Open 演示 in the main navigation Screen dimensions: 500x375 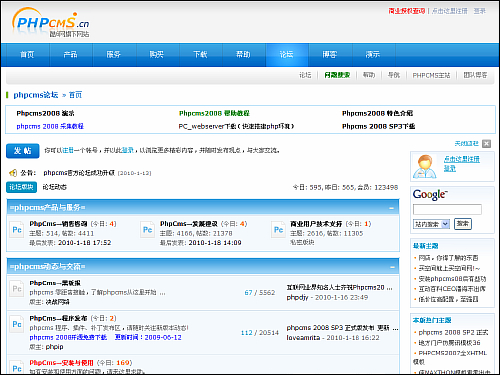pyautogui.click(x=373, y=54)
